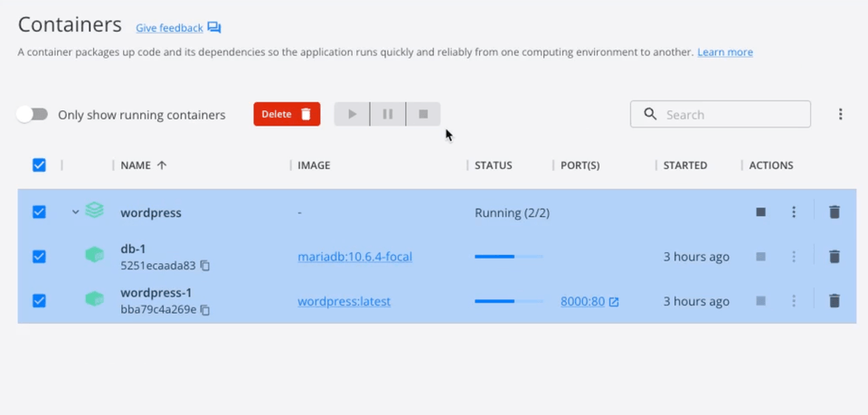Delete the db-1 container via trash icon

[x=835, y=257]
